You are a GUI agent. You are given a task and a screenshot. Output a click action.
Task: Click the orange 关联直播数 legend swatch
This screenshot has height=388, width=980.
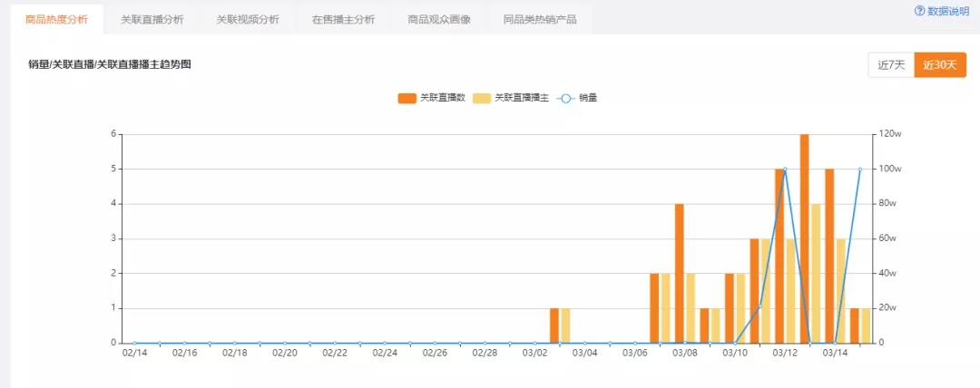[x=407, y=98]
